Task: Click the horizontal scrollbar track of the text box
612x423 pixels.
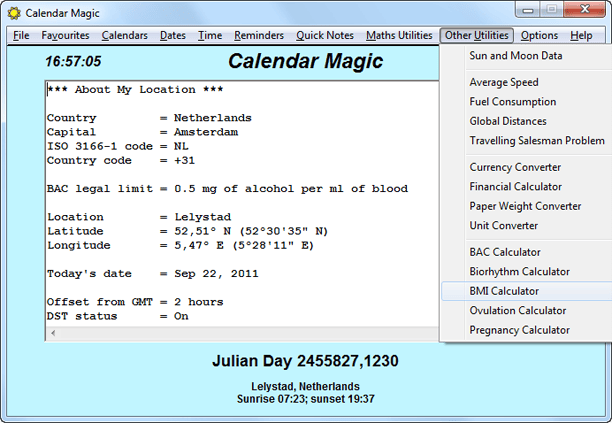Action: point(249,333)
